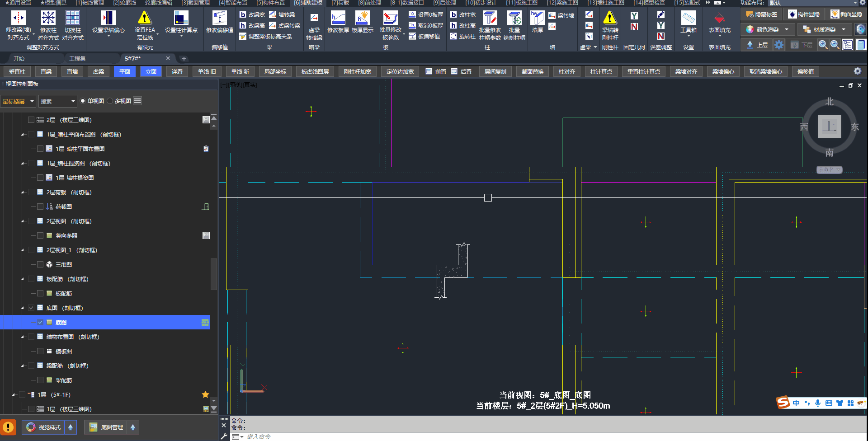Switch to the [7]荷载 ribbon tab
868x441 pixels.
tap(340, 3)
